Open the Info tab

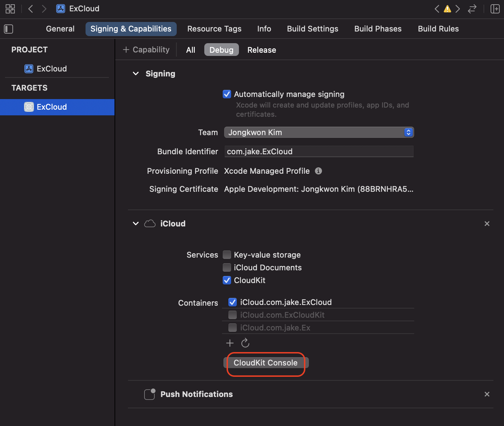pyautogui.click(x=264, y=29)
